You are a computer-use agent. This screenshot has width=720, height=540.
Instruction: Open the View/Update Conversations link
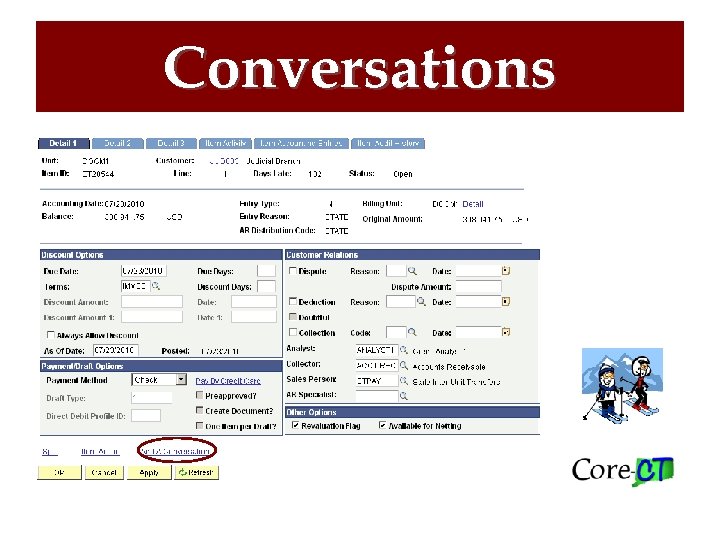coord(176,451)
